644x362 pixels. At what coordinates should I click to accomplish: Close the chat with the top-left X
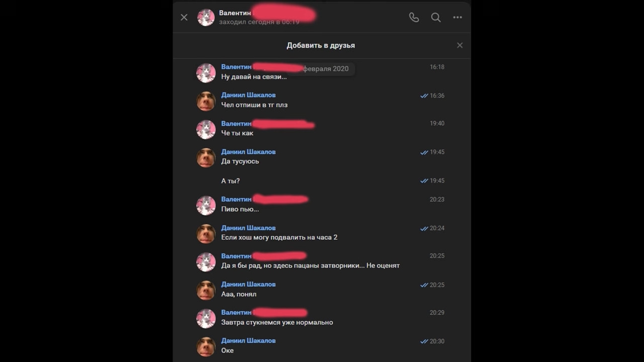pyautogui.click(x=184, y=18)
